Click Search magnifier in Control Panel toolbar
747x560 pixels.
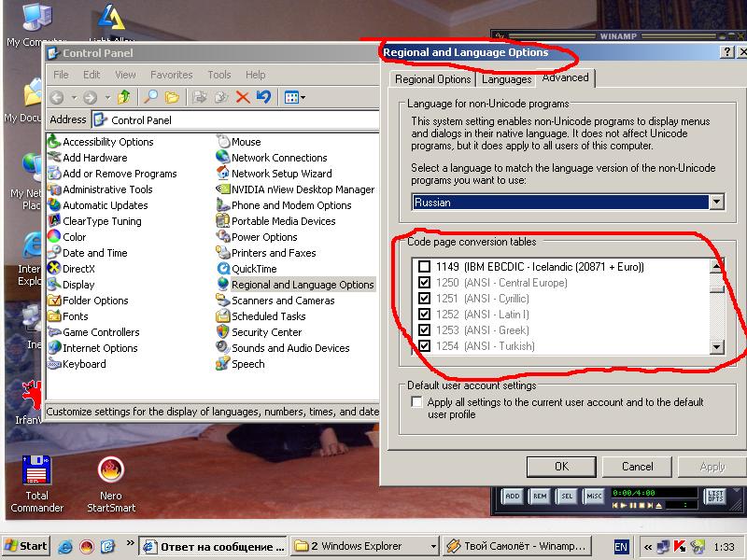coord(150,97)
